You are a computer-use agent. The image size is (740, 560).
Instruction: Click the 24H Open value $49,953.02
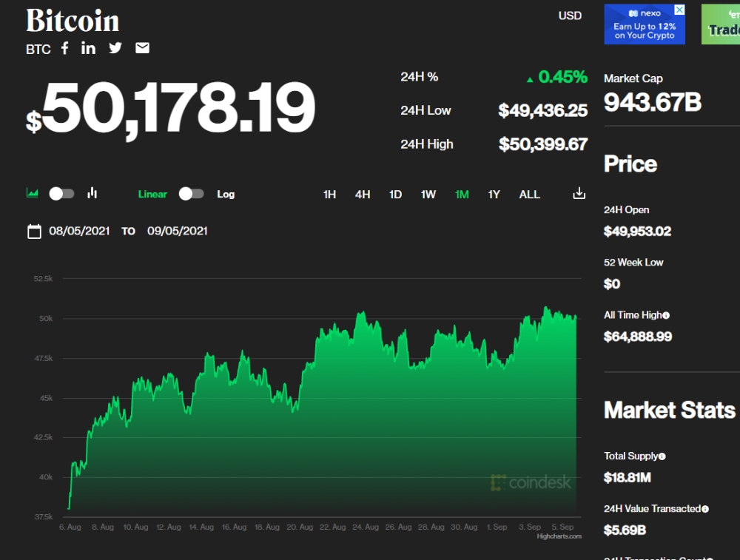pos(638,232)
